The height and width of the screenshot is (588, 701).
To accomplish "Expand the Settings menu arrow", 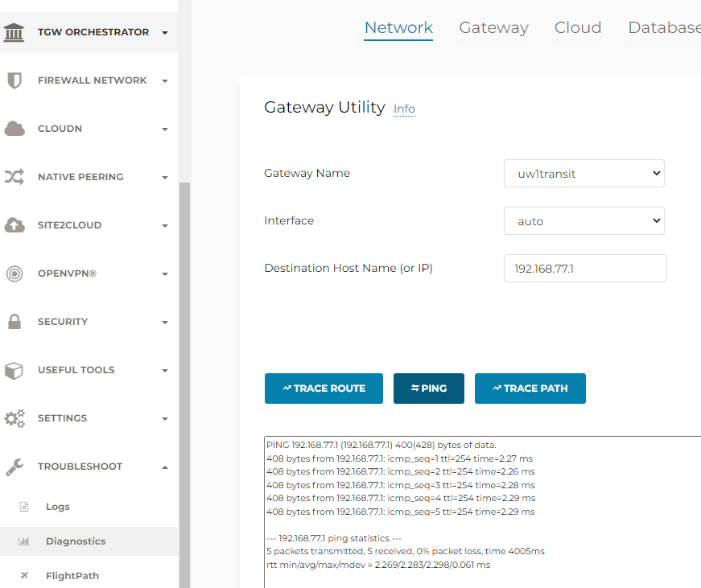I will click(x=165, y=418).
